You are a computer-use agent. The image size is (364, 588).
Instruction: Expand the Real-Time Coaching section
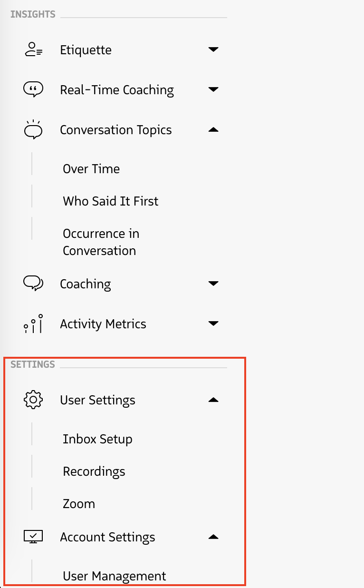pos(213,89)
